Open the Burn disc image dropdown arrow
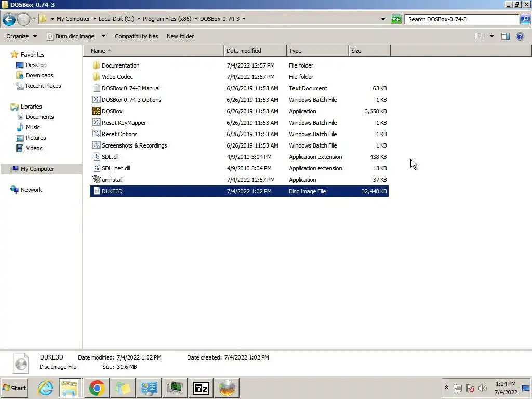Screen dimensions: 532x399 click(103, 36)
